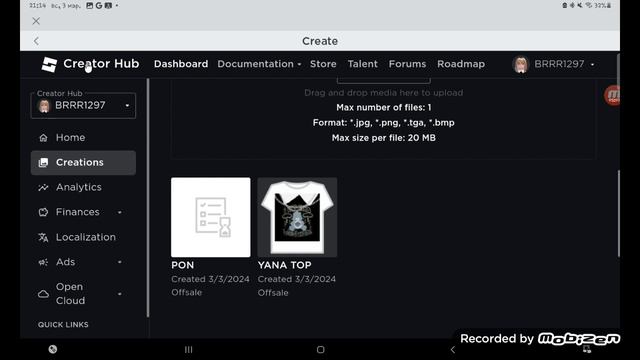
Task: Click the small avatar in Creator Hub selector
Action: coord(44,106)
